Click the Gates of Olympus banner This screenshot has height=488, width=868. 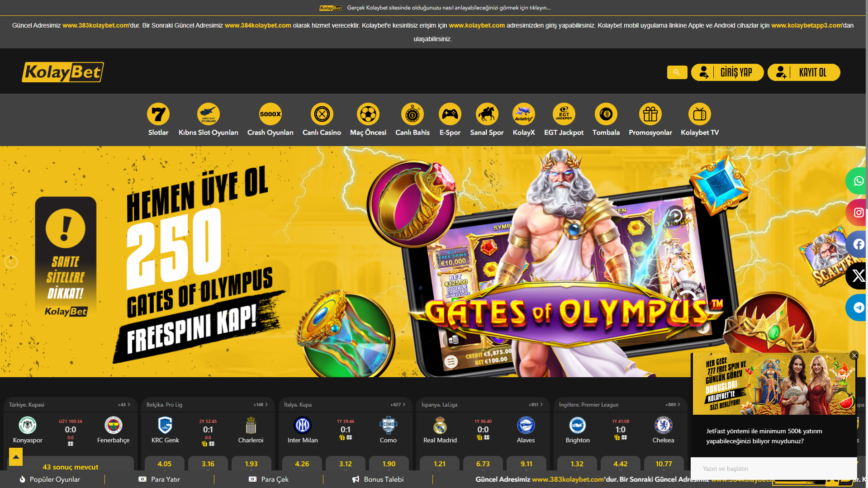tap(433, 261)
